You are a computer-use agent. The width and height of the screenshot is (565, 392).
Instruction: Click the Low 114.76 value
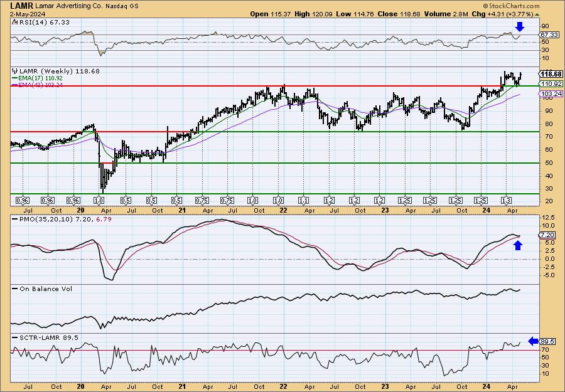[355, 14]
